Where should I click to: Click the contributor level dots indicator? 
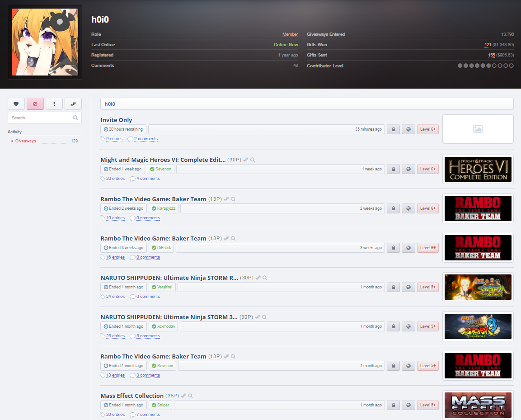[x=485, y=66]
